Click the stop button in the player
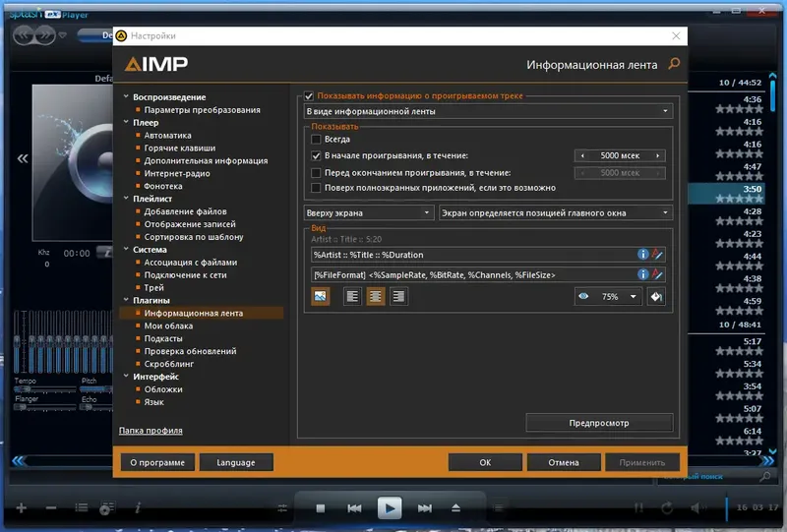 (x=321, y=508)
